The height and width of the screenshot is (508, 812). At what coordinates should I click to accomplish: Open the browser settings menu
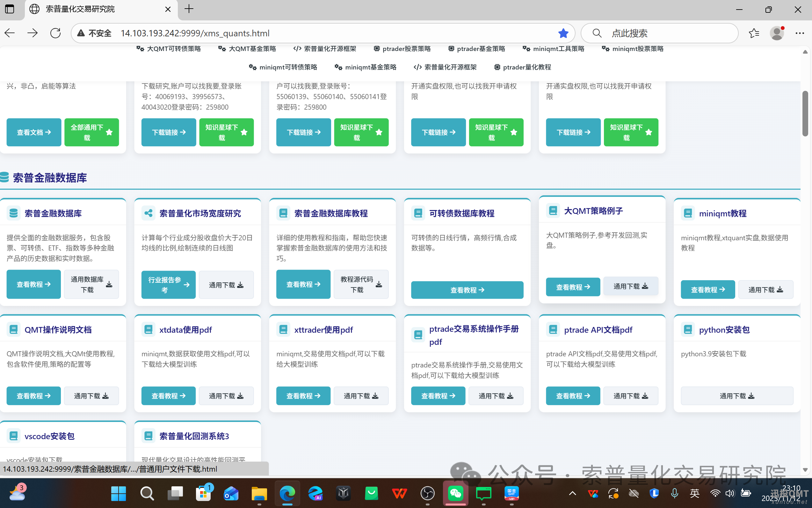click(800, 33)
